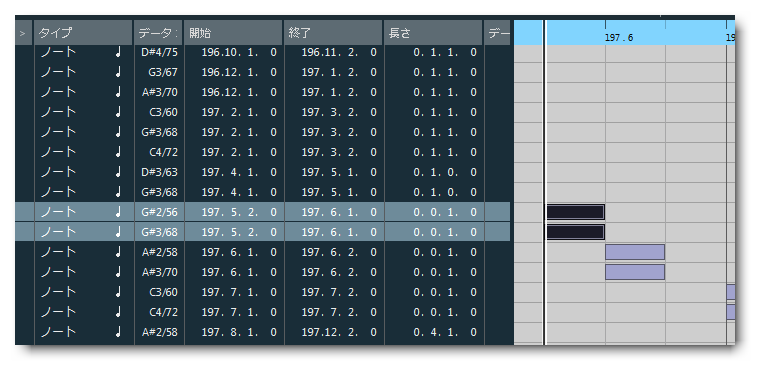
Task: Click the note icon in the C4/72 row starting 197.7.1.0
Action: click(x=118, y=312)
